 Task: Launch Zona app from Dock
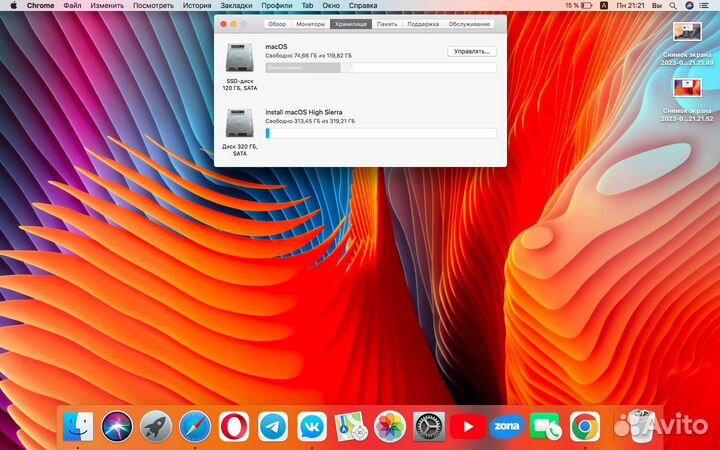tap(506, 426)
